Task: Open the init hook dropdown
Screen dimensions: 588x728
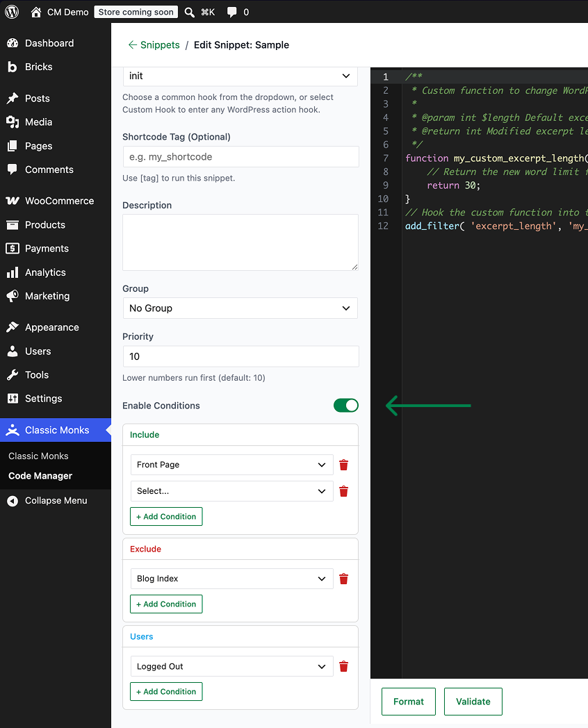Action: coord(240,76)
